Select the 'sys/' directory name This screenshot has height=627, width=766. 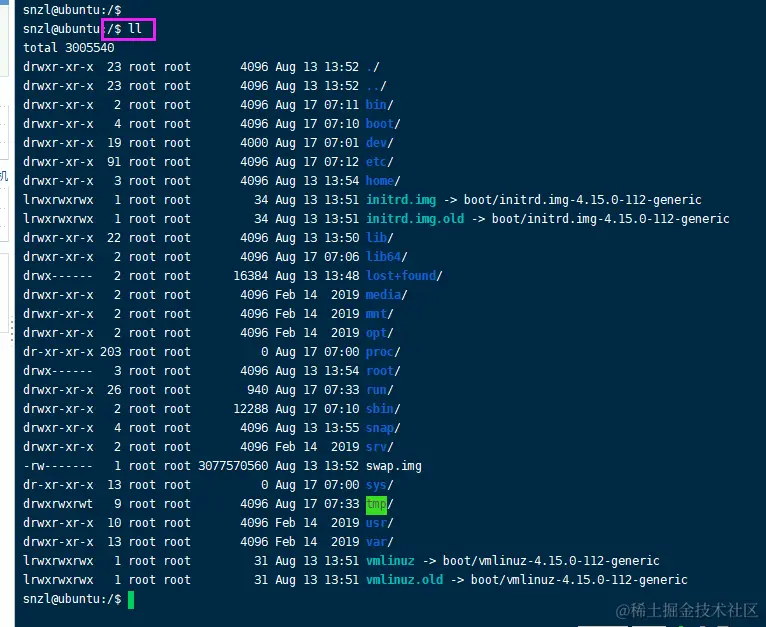tap(380, 486)
